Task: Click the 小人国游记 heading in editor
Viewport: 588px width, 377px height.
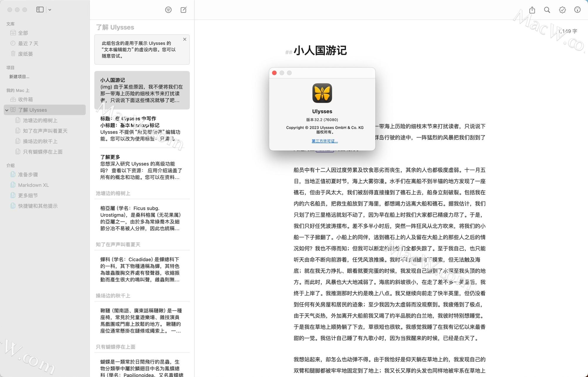Action: (320, 51)
